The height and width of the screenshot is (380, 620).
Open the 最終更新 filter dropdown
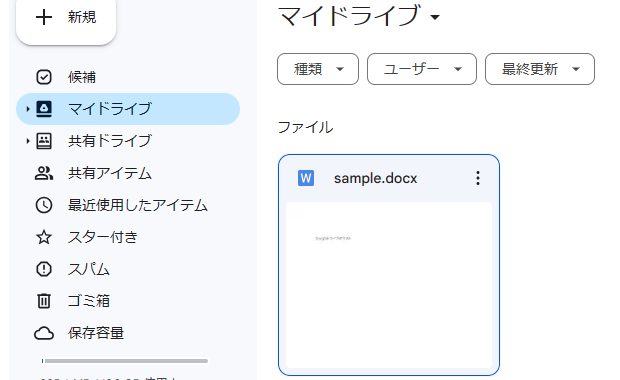(x=540, y=69)
